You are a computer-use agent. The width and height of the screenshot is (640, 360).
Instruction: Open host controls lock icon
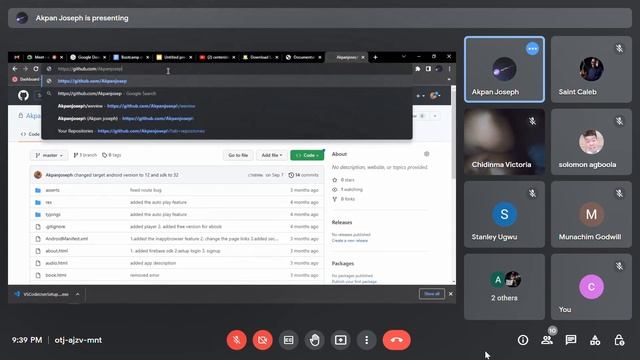[x=619, y=340]
